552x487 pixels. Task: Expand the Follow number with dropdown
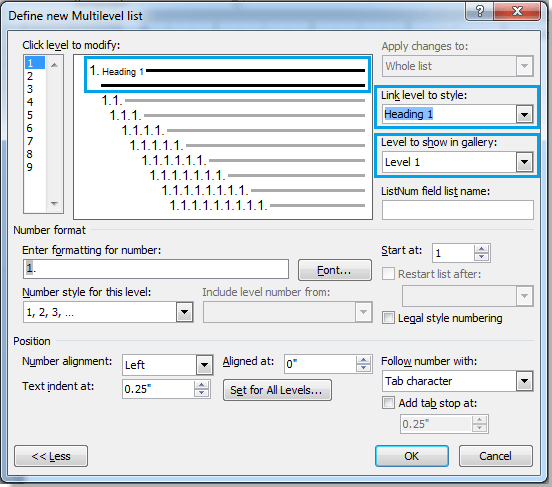524,381
